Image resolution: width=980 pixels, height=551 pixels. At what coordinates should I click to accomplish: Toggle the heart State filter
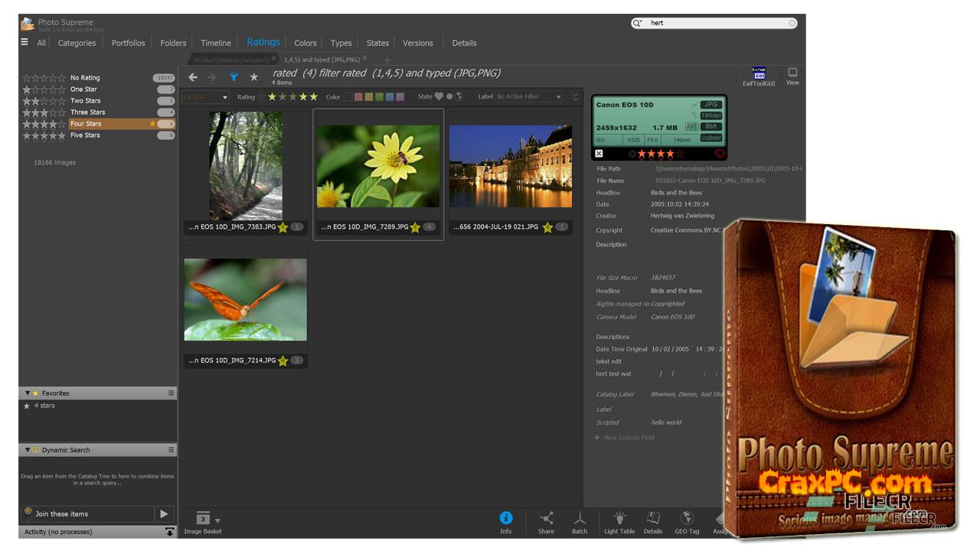pos(439,97)
